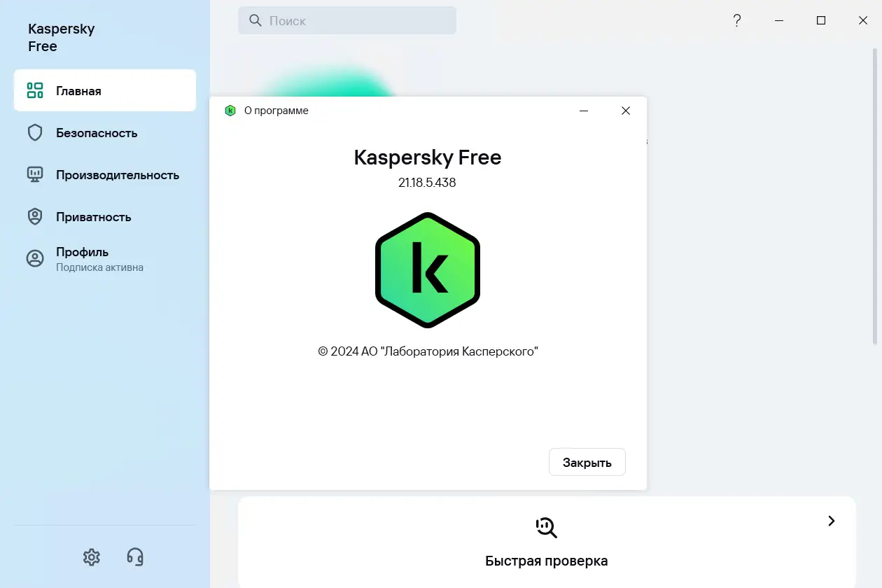Click the Быстрая проверка magnifier icon
The width and height of the screenshot is (882, 588).
click(x=546, y=527)
